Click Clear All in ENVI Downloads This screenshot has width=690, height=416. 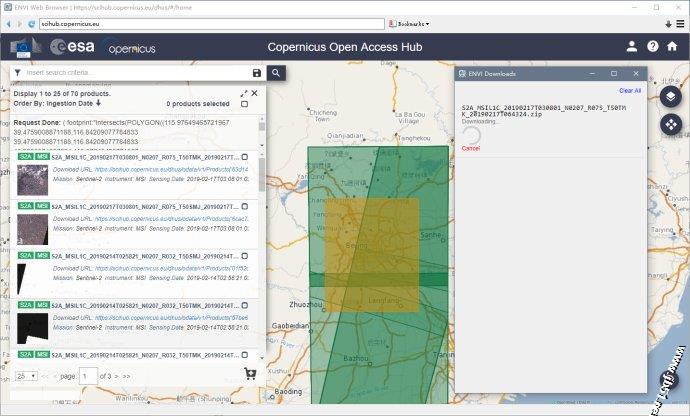[x=629, y=91]
